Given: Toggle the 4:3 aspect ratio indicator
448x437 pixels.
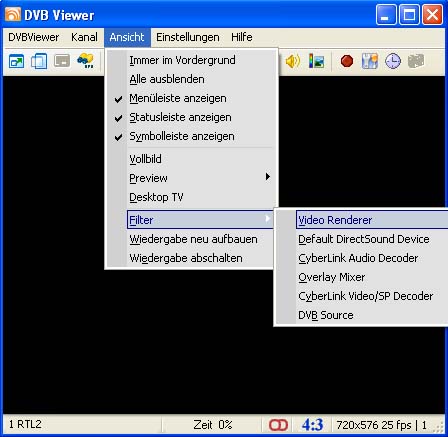Looking at the screenshot, I should (x=312, y=425).
